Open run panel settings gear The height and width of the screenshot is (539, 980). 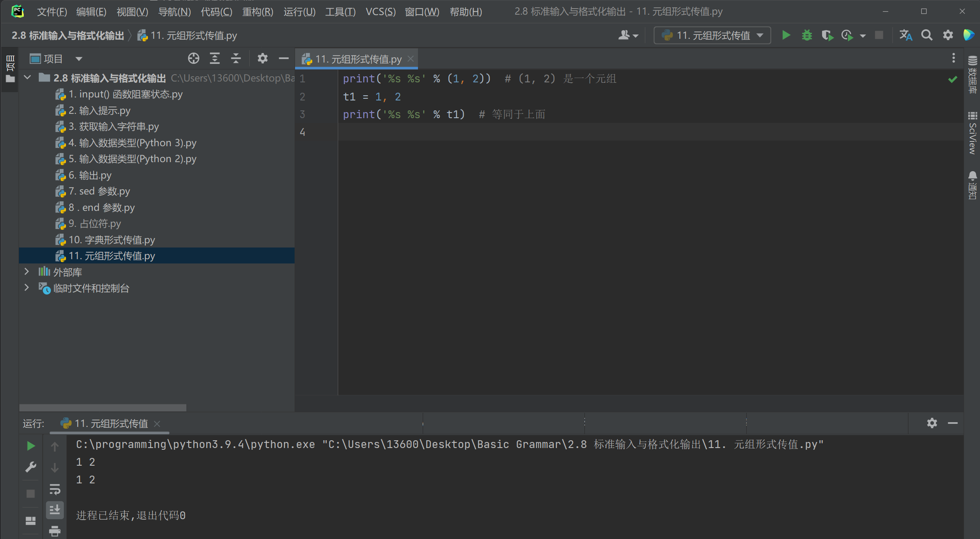coord(932,423)
